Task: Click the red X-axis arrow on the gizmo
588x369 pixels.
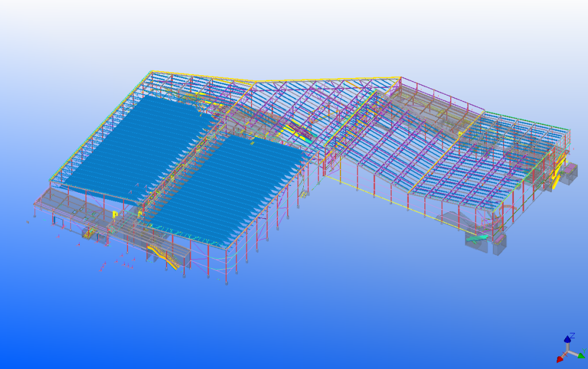Action: [x=560, y=359]
